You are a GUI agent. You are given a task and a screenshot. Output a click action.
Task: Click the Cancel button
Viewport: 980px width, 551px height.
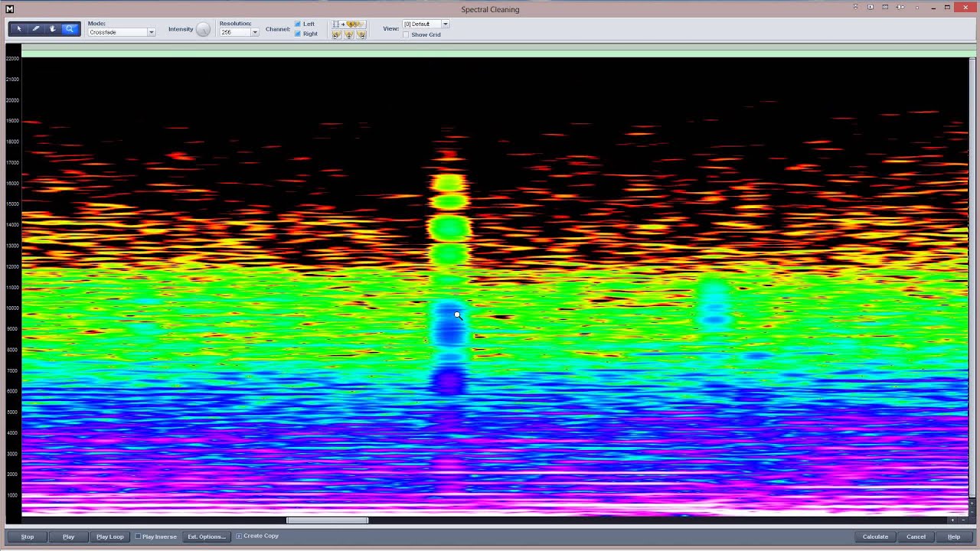point(916,536)
